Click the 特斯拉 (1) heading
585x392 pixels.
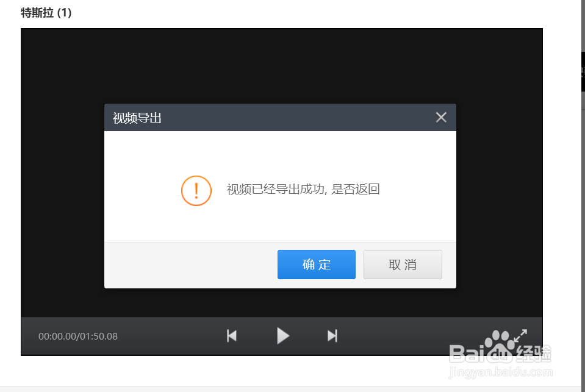coord(45,12)
